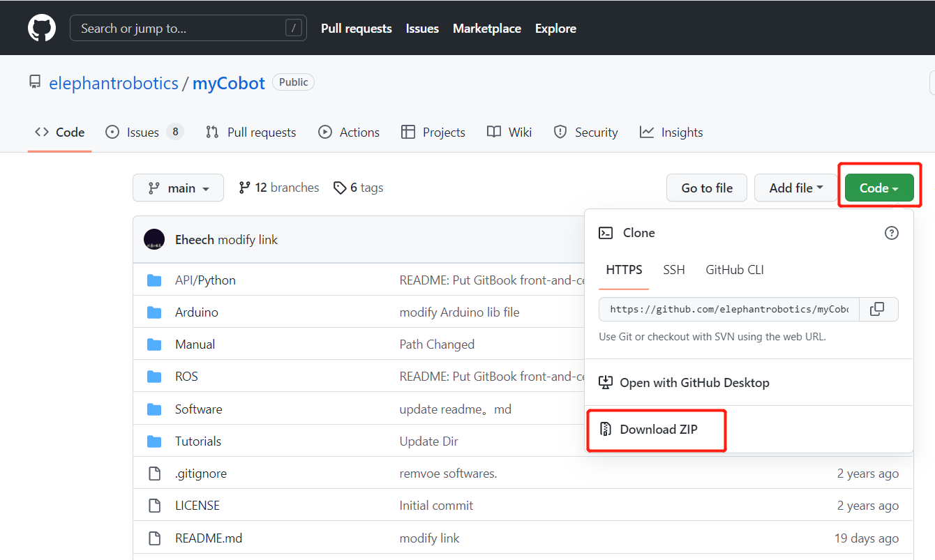Screen dimensions: 935x560
Task: Click the Open with GitHub Desktop icon
Action: click(606, 383)
